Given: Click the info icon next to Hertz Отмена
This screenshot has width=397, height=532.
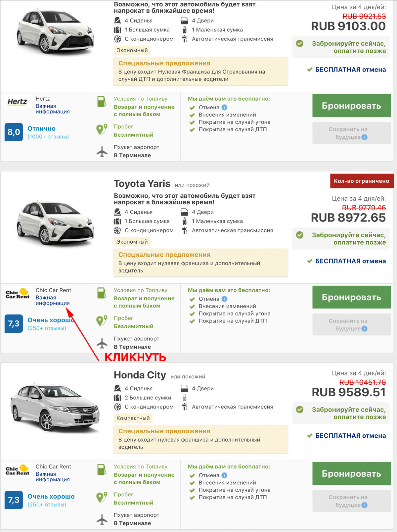Looking at the screenshot, I should pyautogui.click(x=224, y=107).
